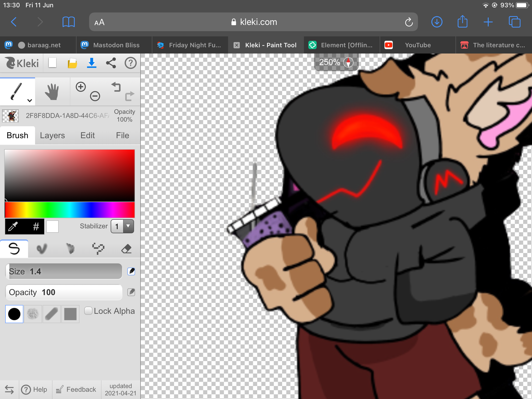Pick a color on the hue strip
The height and width of the screenshot is (399, 532).
(x=70, y=210)
